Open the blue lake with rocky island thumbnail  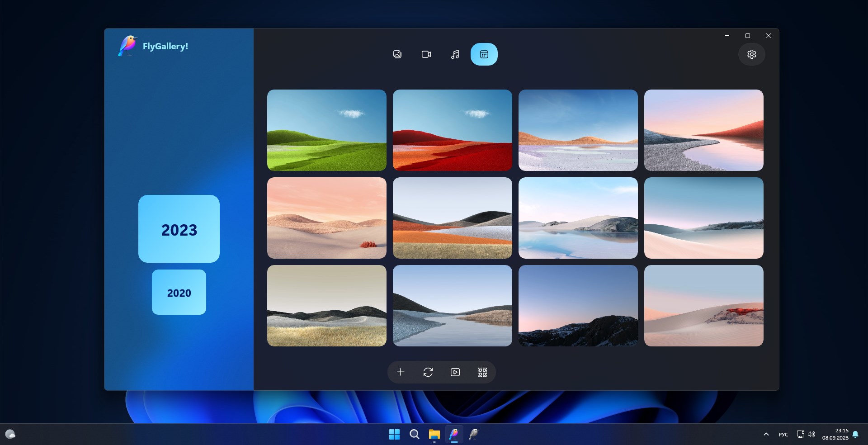click(578, 218)
